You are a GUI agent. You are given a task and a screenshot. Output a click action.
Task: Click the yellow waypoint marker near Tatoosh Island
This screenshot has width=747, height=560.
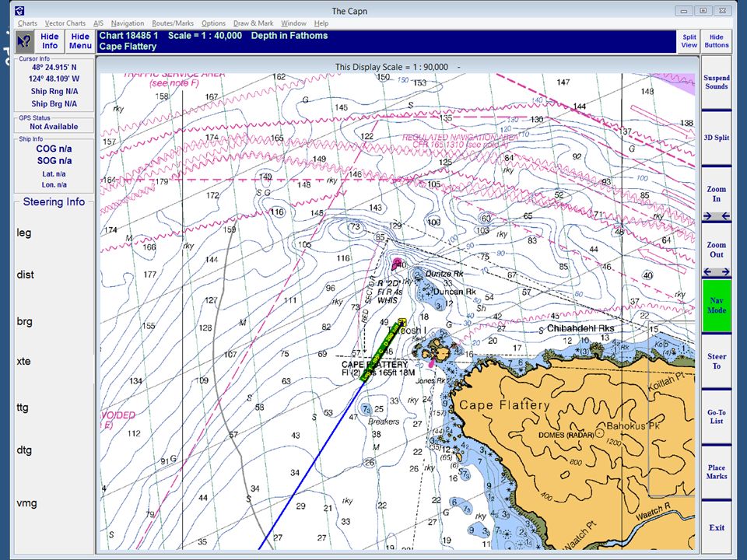coord(402,322)
